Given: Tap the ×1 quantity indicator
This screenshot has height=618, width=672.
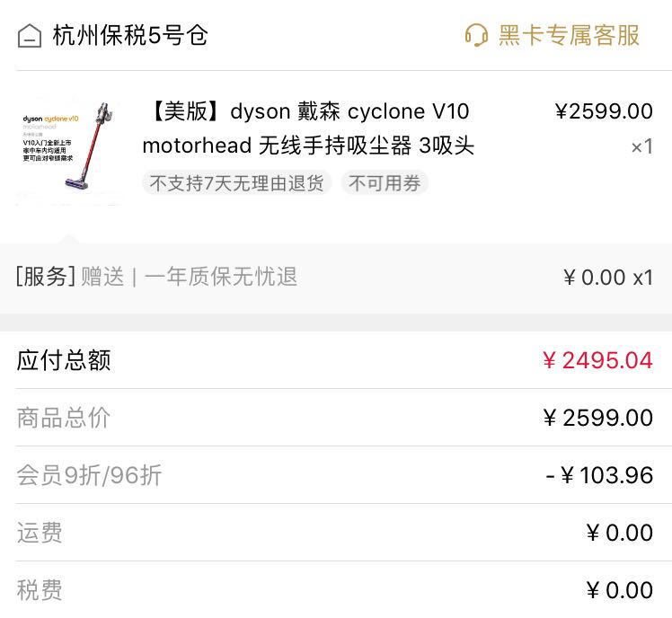Looking at the screenshot, I should point(642,146).
